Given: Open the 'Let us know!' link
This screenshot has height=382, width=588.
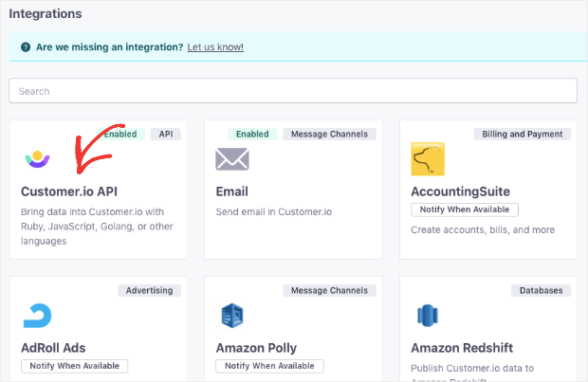Looking at the screenshot, I should click(215, 47).
